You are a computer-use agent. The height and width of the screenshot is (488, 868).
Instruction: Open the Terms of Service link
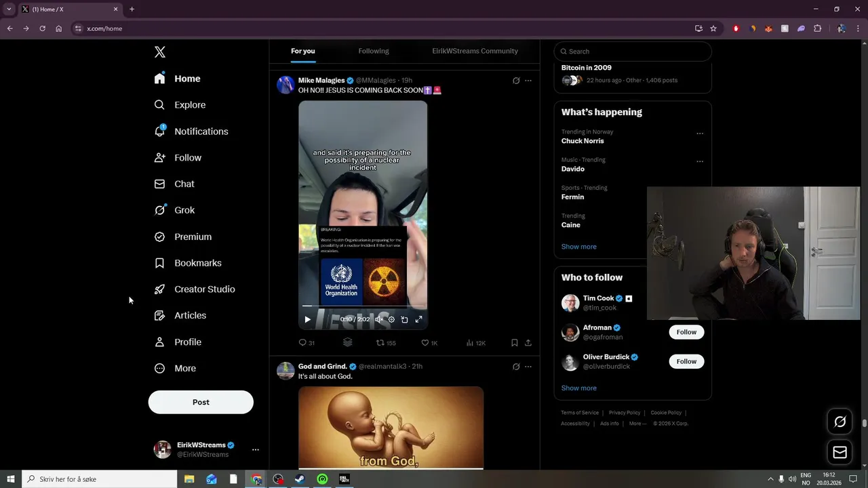580,413
